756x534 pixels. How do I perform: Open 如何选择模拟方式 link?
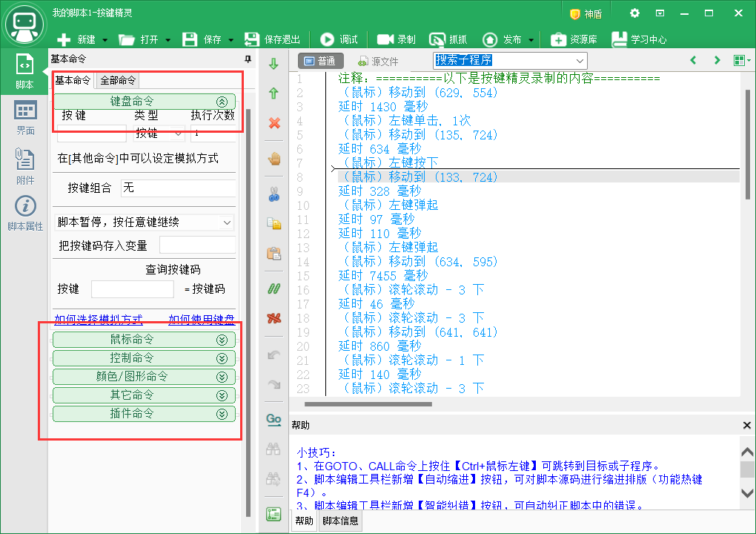click(99, 320)
